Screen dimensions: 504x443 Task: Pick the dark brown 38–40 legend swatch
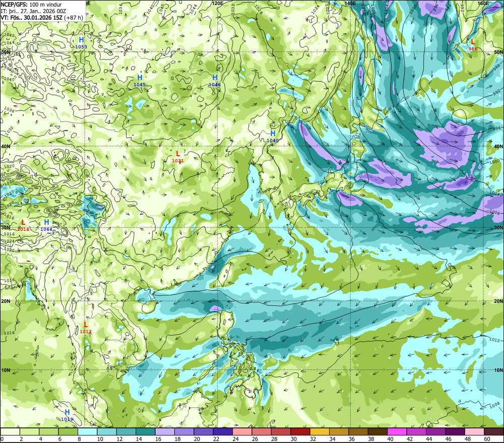click(x=377, y=431)
